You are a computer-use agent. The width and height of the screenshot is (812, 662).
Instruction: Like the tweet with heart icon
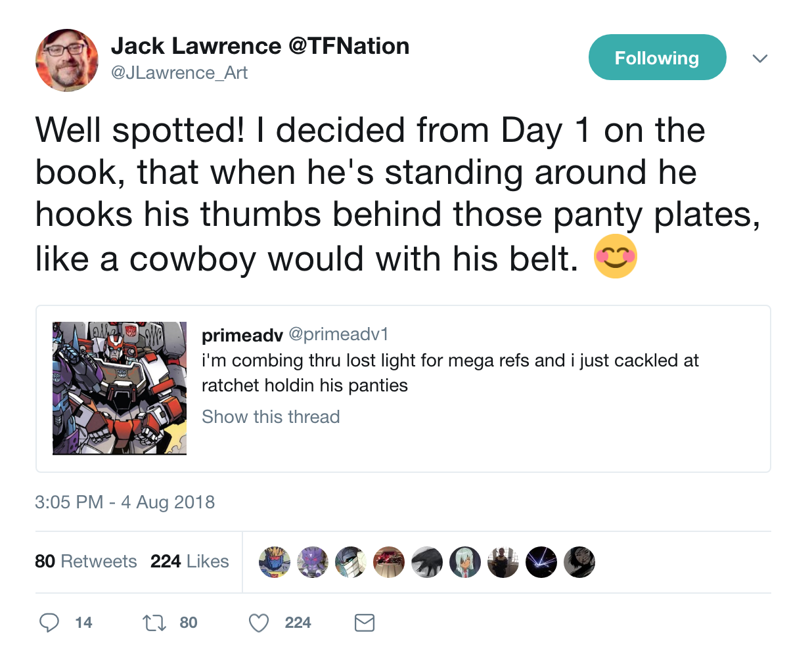click(x=259, y=623)
